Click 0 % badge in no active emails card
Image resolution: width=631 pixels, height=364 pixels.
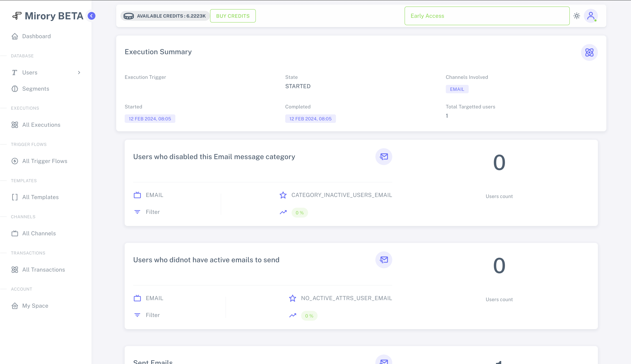309,316
